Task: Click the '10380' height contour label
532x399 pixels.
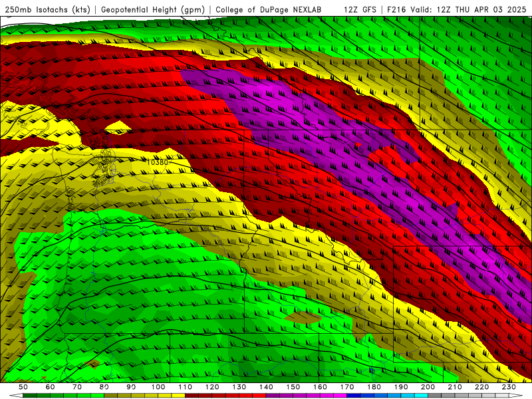Action: (x=157, y=162)
